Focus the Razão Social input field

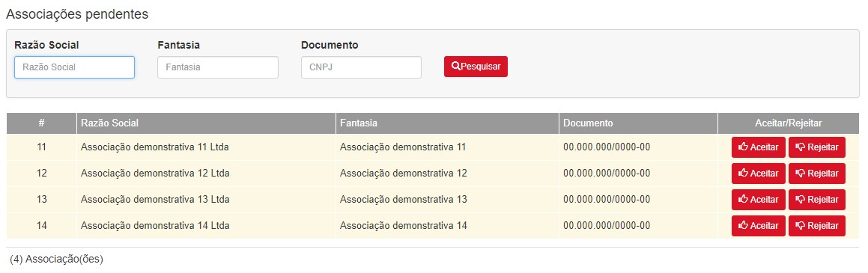point(74,67)
